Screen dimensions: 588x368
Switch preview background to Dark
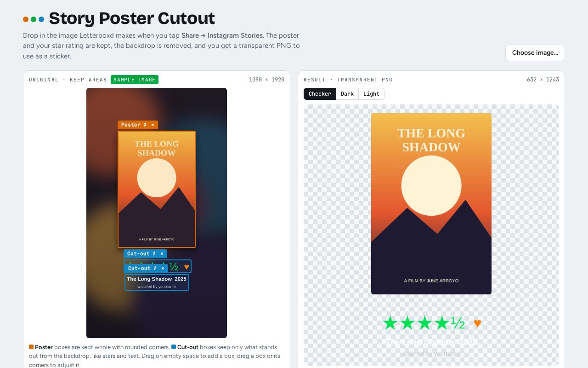coord(347,94)
